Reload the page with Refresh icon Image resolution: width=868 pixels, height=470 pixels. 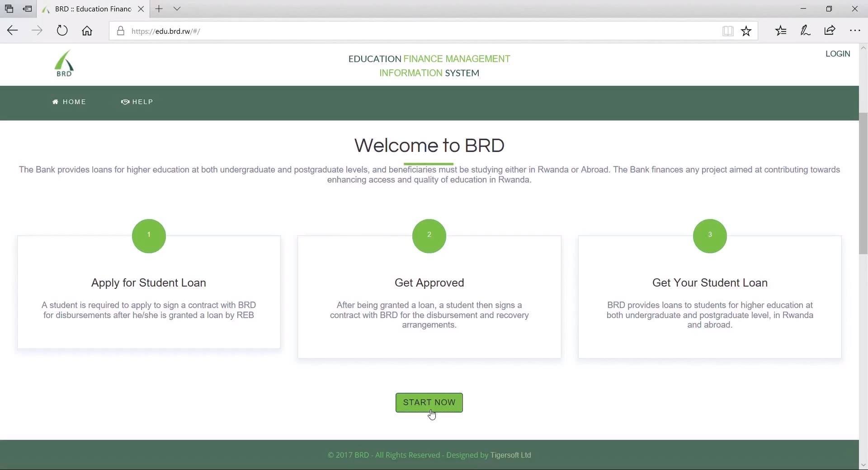pyautogui.click(x=62, y=31)
